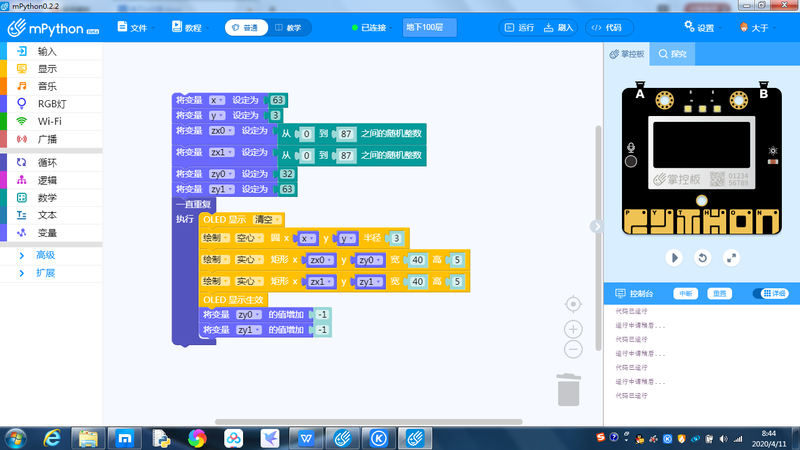Viewport: 800px width, 450px height.
Task: Switch to 教学 (Teaching) mode
Action: [x=287, y=28]
